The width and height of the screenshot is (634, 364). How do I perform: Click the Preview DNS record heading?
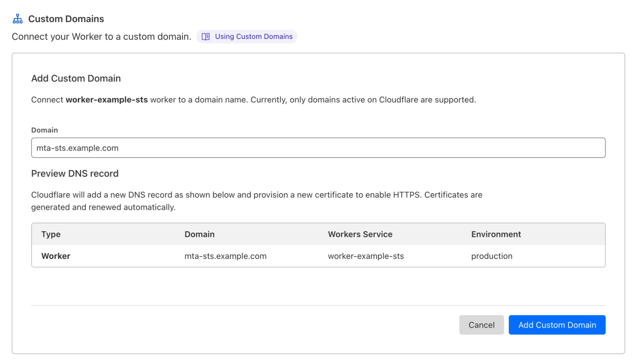[75, 173]
